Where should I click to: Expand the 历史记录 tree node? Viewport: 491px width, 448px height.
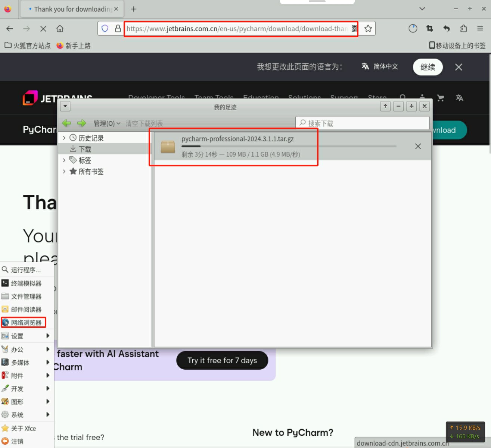point(64,138)
